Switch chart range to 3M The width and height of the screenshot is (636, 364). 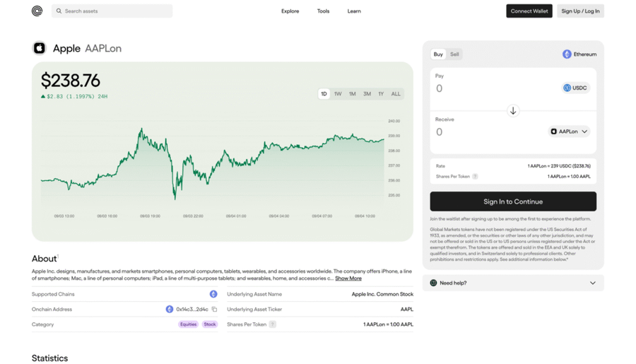coord(367,94)
